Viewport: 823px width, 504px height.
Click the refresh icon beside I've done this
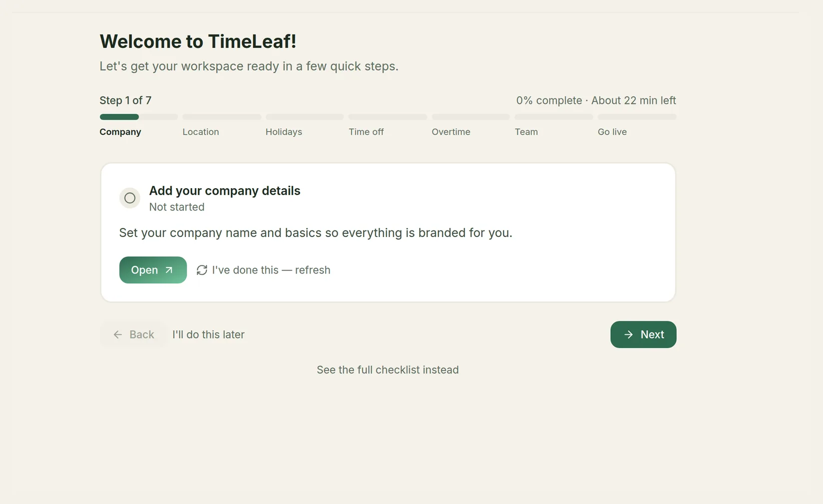pyautogui.click(x=202, y=270)
